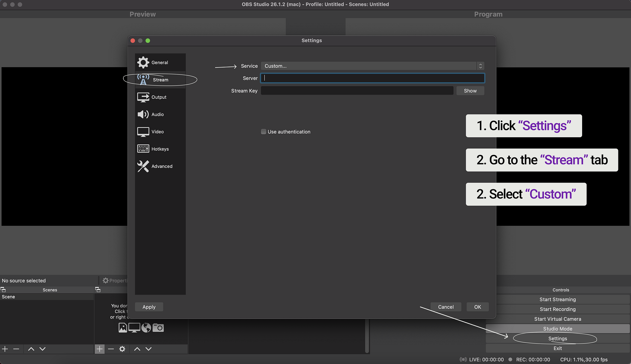The height and width of the screenshot is (364, 631).
Task: Click the Audio speaker icon
Action: tap(143, 114)
